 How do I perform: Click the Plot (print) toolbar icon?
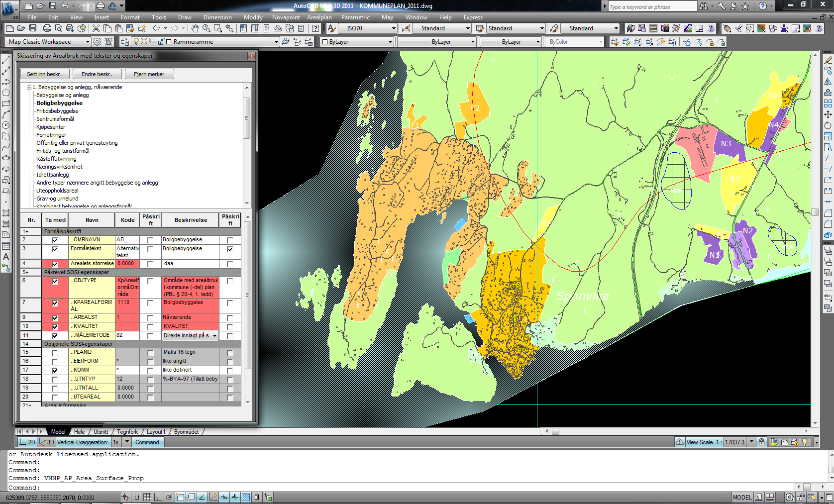47,28
